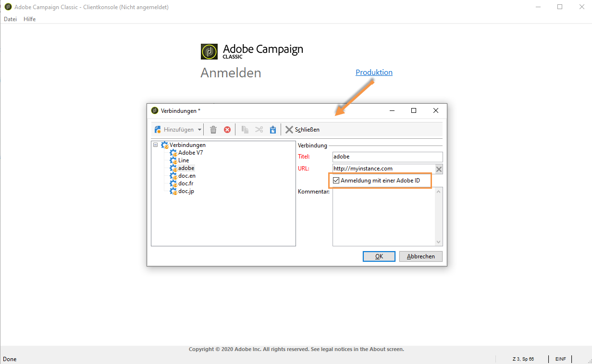
Task: Focus the Titel input field
Action: [387, 157]
